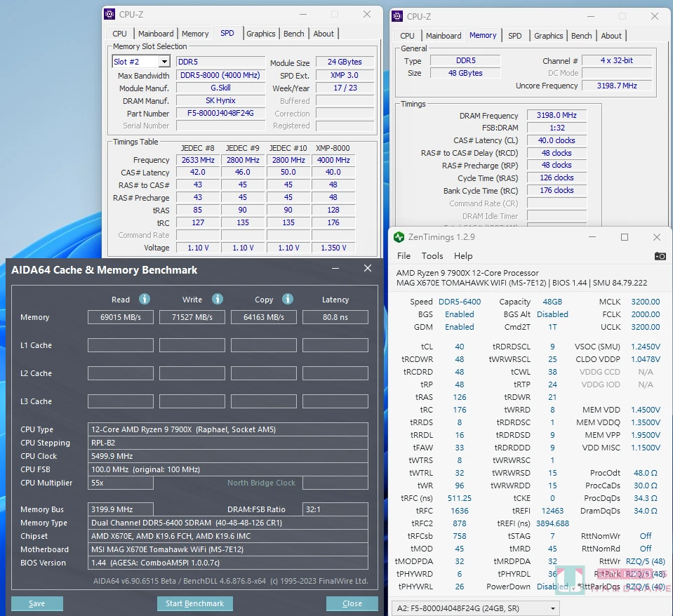The height and width of the screenshot is (616, 673).
Task: Open Graphics tab in CPU-Z SPD window
Action: tap(260, 34)
